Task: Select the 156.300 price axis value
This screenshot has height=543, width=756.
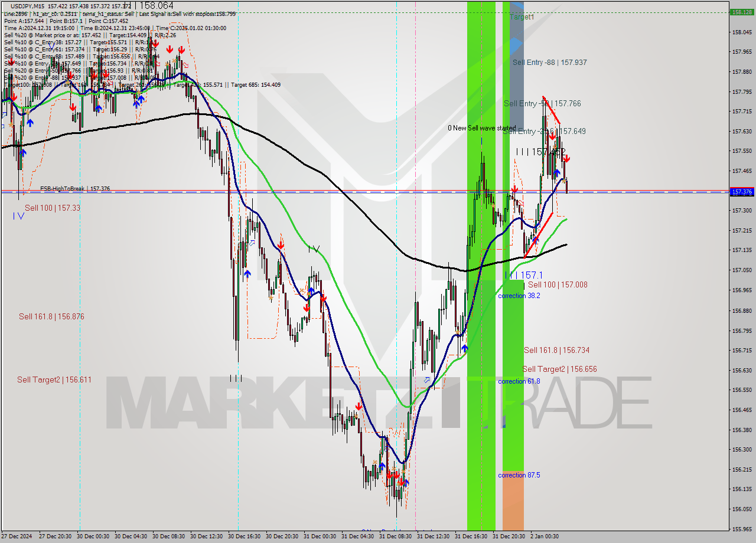Action: point(741,450)
